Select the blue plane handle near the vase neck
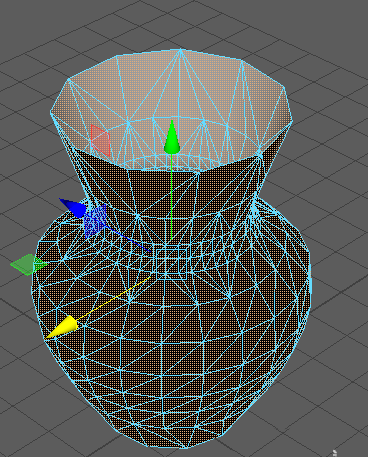 [95, 221]
